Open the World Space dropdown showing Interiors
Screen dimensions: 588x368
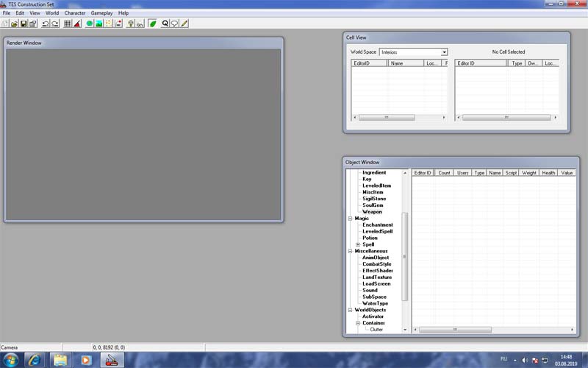click(413, 52)
